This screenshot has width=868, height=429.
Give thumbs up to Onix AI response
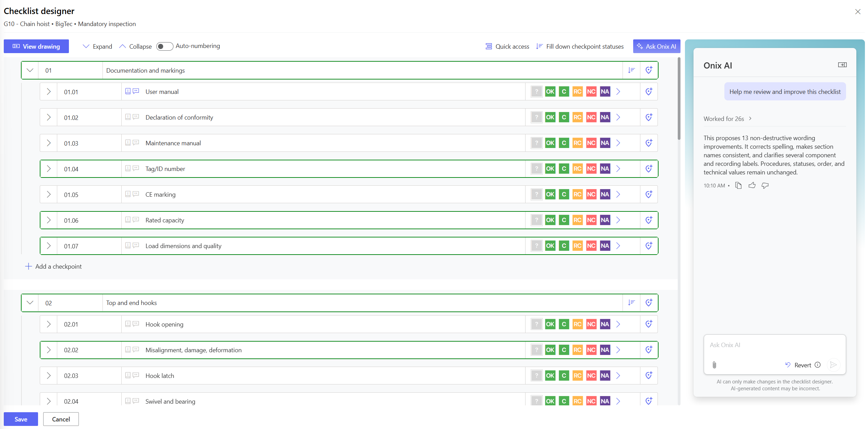pyautogui.click(x=752, y=185)
